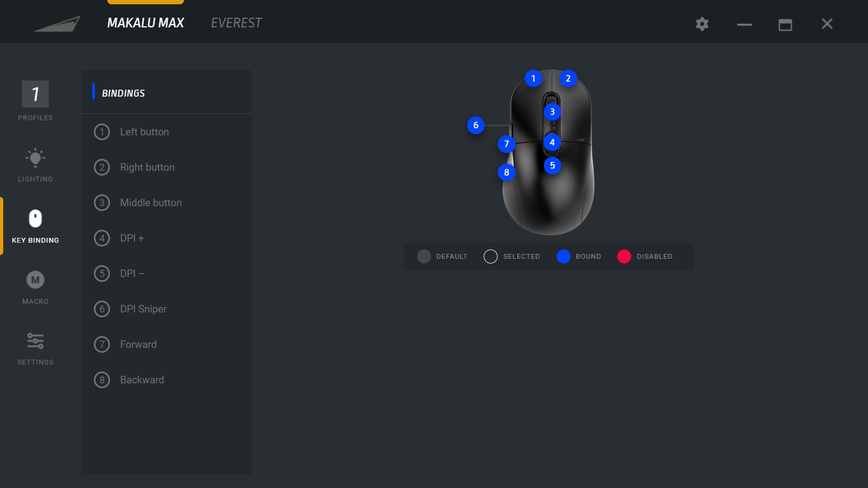
Task: Select the Forward binding entry
Action: tap(167, 344)
